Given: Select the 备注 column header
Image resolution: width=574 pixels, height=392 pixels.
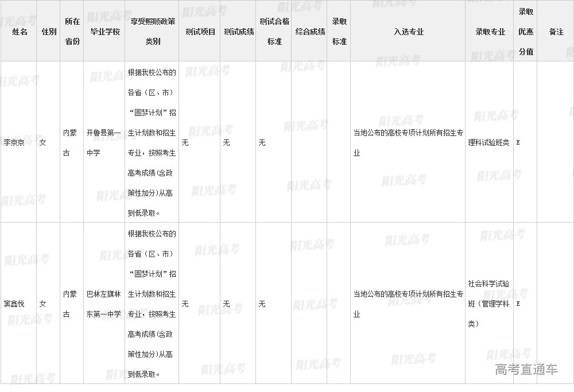Looking at the screenshot, I should tap(556, 32).
